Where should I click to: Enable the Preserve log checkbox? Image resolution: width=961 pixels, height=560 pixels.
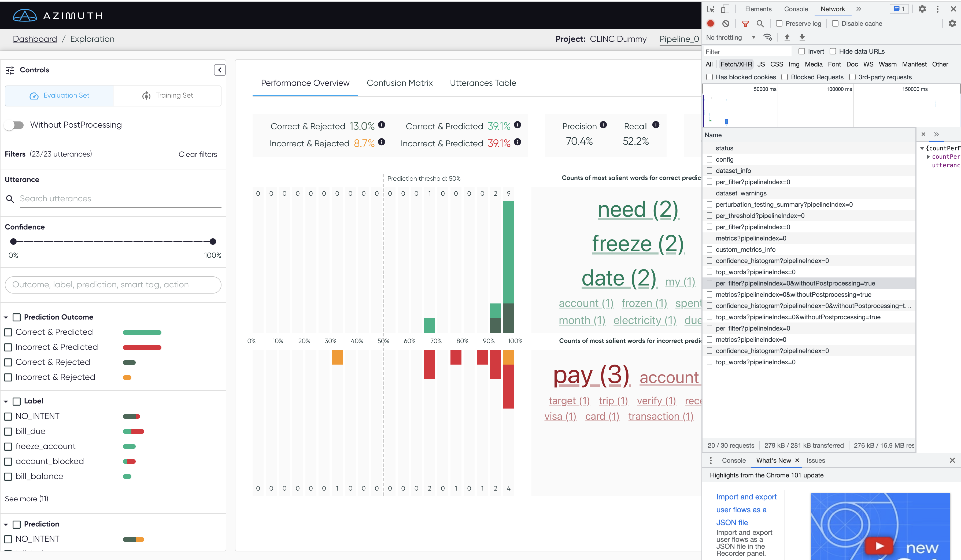779,24
